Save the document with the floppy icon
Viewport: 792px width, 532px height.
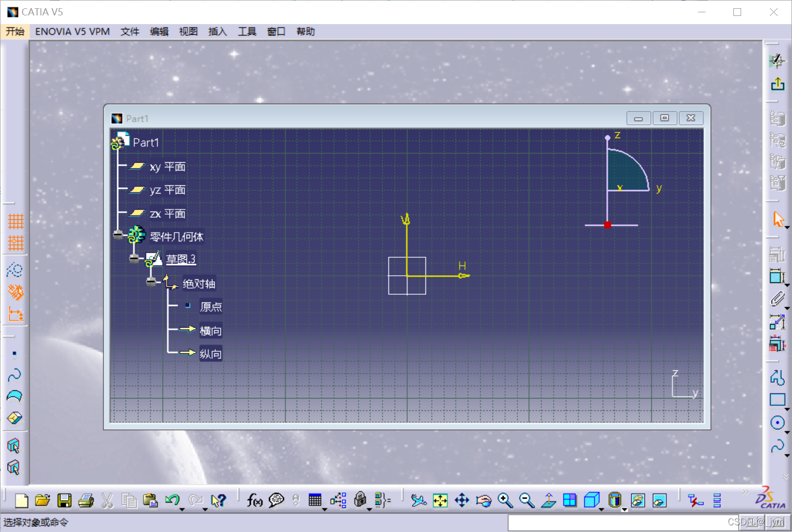pyautogui.click(x=64, y=500)
